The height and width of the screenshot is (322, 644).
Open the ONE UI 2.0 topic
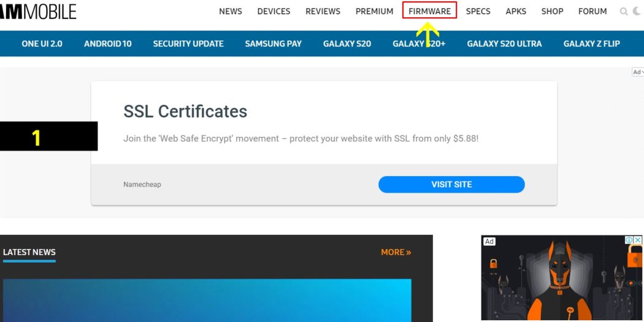point(42,44)
